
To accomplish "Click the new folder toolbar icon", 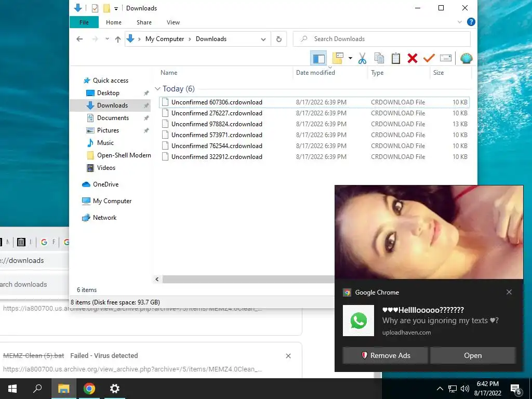I will click(338, 58).
